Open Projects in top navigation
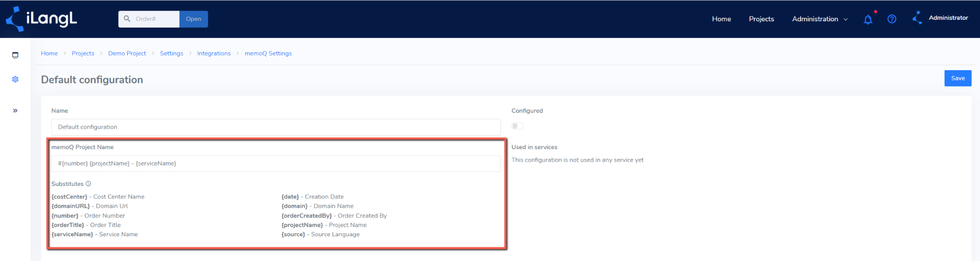The height and width of the screenshot is (261, 980). click(761, 19)
